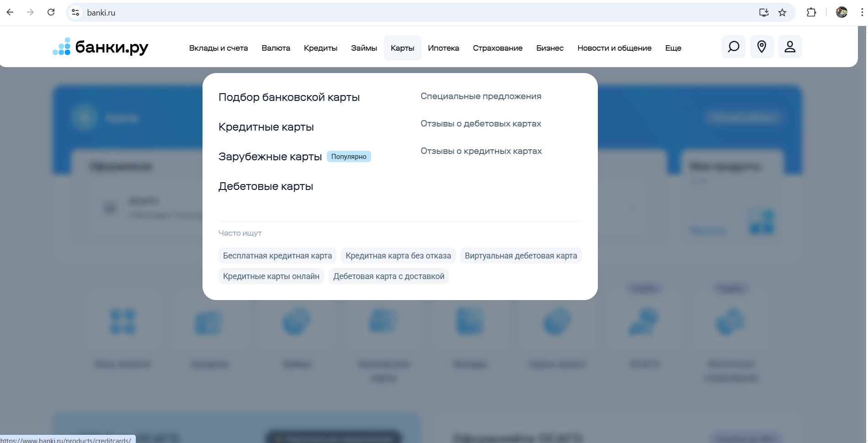868x443 pixels.
Task: Open the Карты menu item
Action: pos(402,48)
